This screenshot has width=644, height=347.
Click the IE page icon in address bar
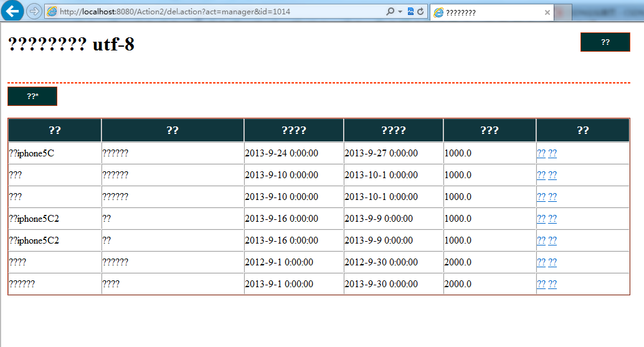coord(52,11)
